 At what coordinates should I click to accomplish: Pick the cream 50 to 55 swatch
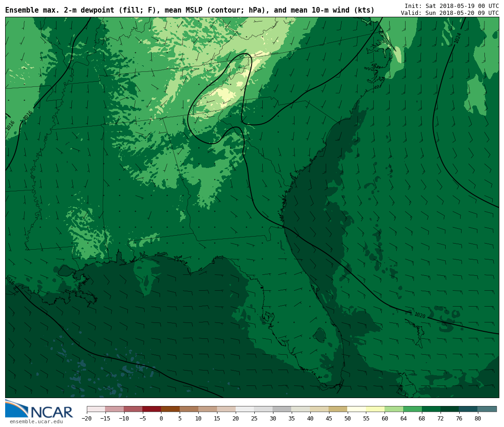pyautogui.click(x=357, y=409)
